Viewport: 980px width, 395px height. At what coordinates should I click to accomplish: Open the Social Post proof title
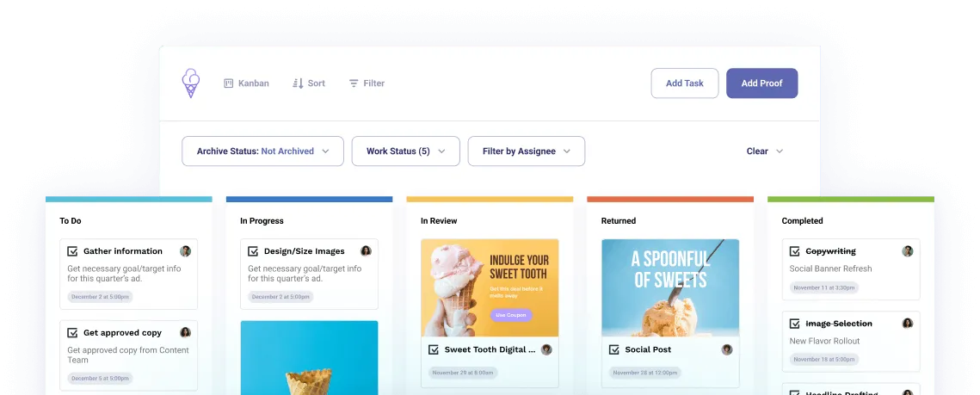(648, 349)
